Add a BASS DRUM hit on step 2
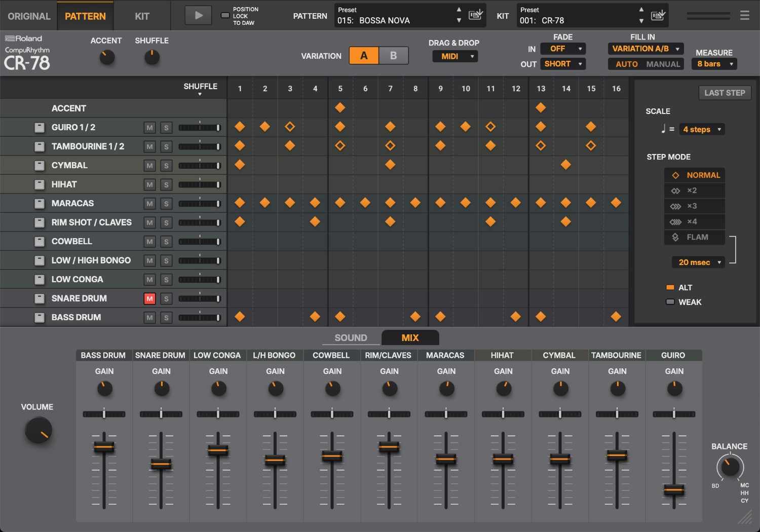Screen dimensions: 760x532 264,317
